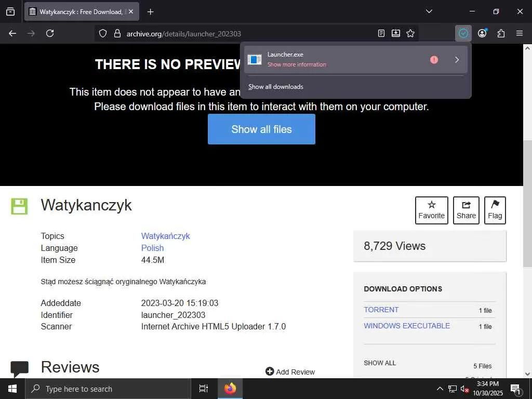Open the notification center icon
Image resolution: width=532 pixels, height=399 pixels.
515,389
